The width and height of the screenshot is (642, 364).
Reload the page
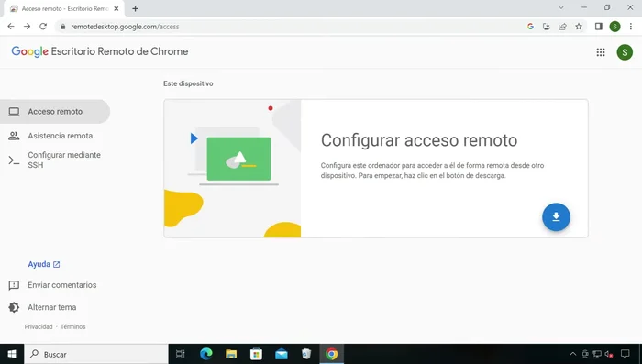[x=43, y=27]
